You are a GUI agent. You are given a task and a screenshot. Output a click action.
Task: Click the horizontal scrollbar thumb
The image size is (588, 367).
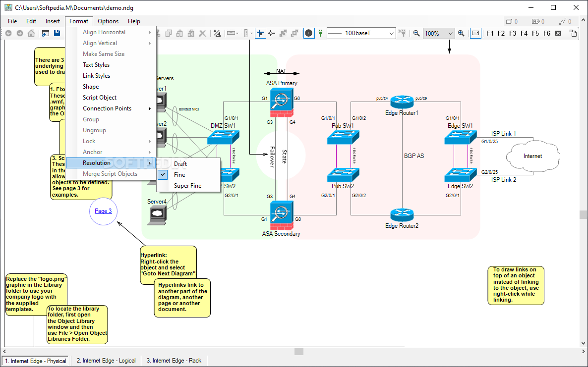tap(299, 351)
